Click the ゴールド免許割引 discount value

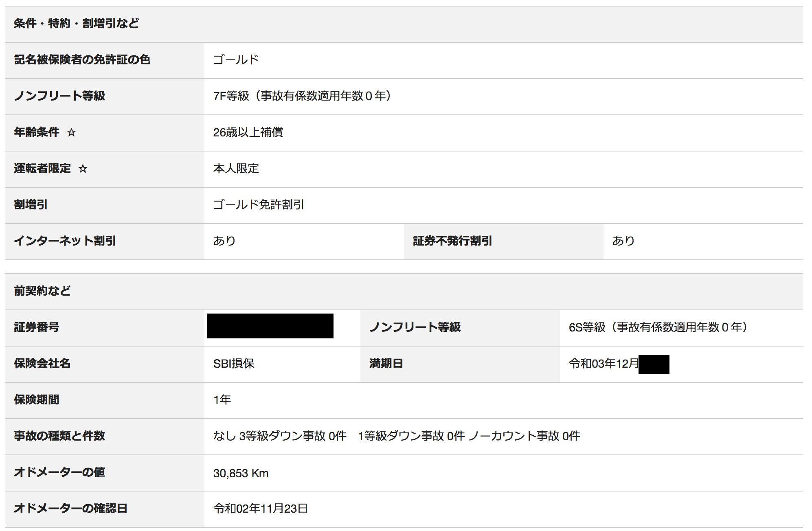pyautogui.click(x=259, y=205)
